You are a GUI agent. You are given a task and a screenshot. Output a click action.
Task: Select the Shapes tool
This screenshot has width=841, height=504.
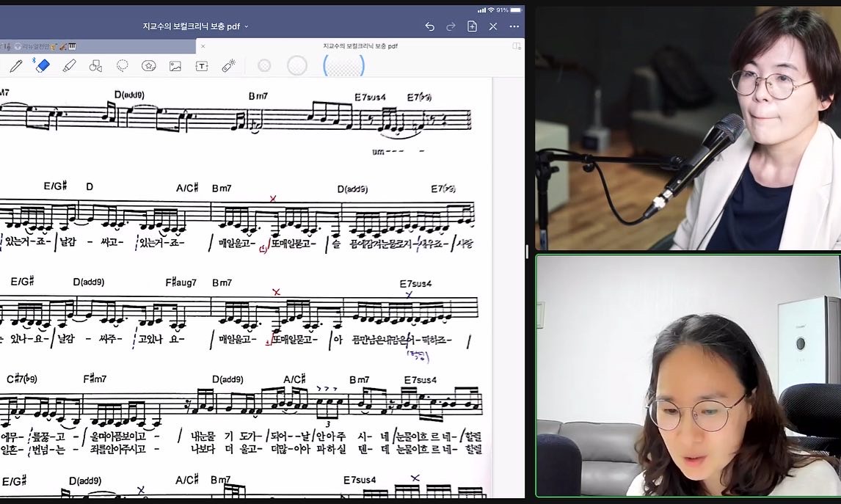(x=95, y=66)
